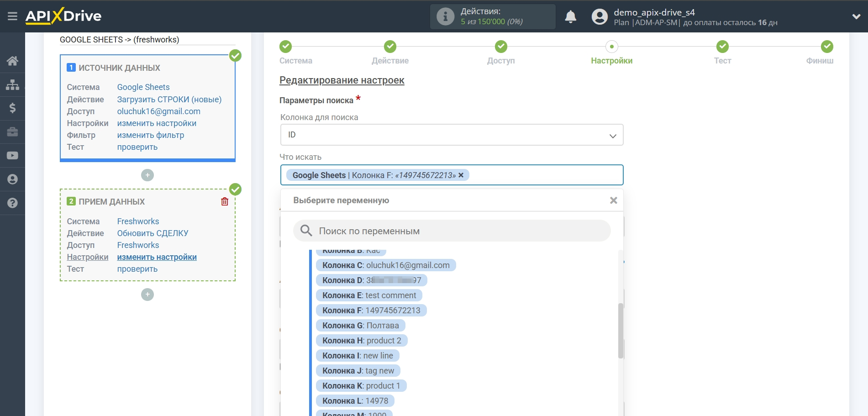The width and height of the screenshot is (868, 416).
Task: Add step below the data source block
Action: (x=147, y=175)
